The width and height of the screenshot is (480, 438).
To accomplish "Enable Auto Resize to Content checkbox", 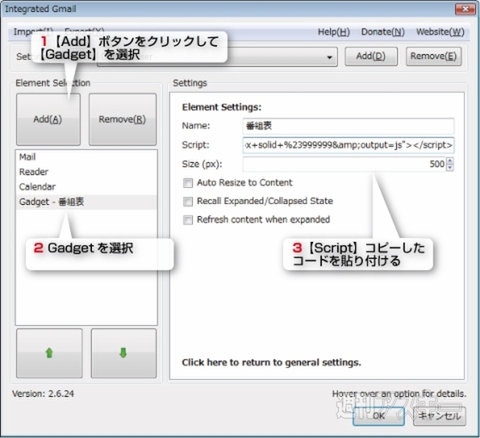I will 188,183.
